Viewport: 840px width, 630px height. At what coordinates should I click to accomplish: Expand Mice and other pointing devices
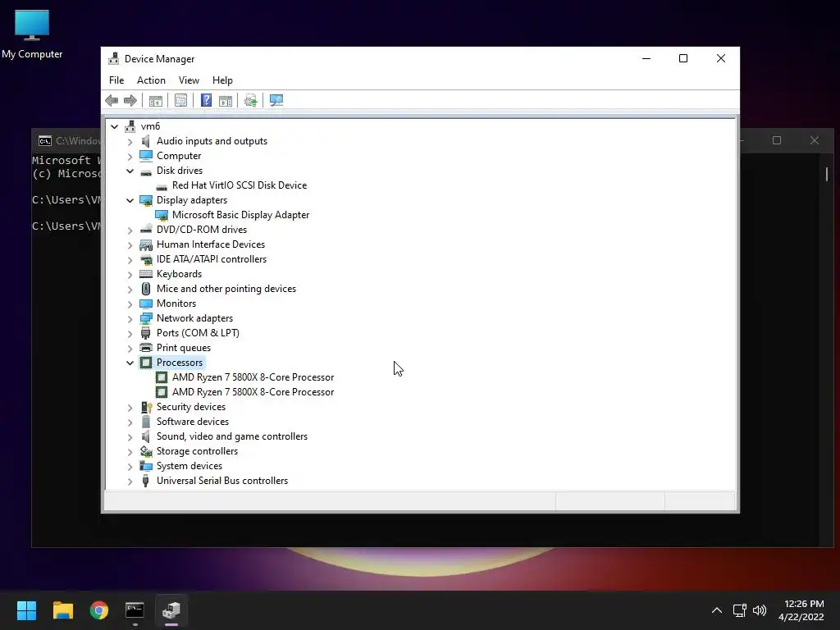(x=130, y=290)
